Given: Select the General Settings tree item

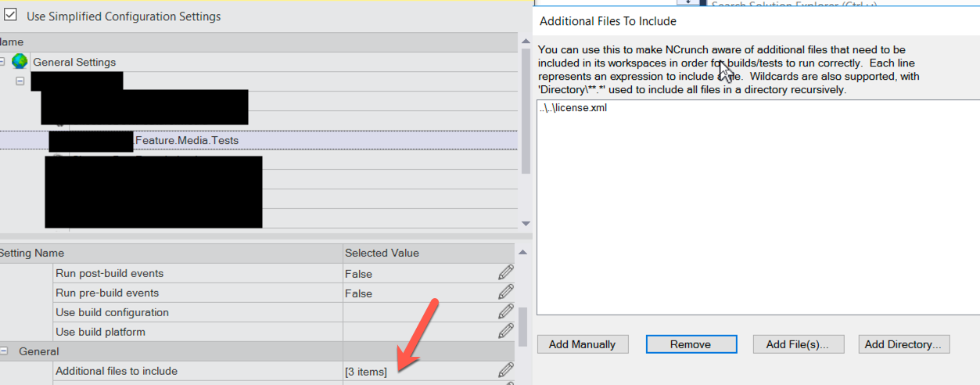Looking at the screenshot, I should pos(74,62).
